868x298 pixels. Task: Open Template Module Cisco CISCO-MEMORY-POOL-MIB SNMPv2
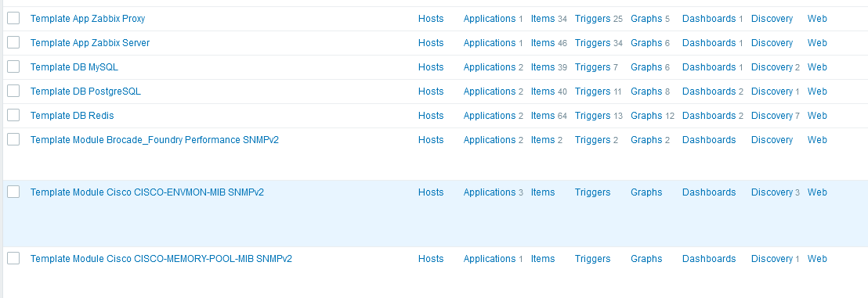(161, 259)
